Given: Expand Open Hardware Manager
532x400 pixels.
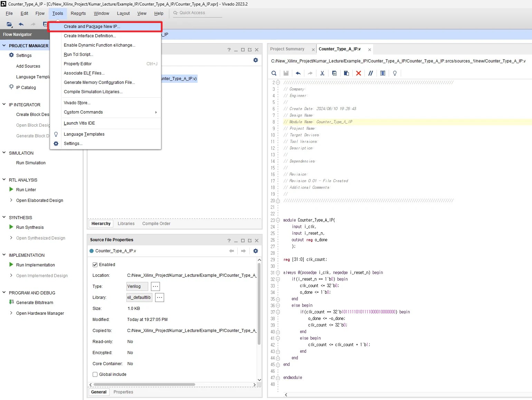Looking at the screenshot, I should (x=11, y=313).
